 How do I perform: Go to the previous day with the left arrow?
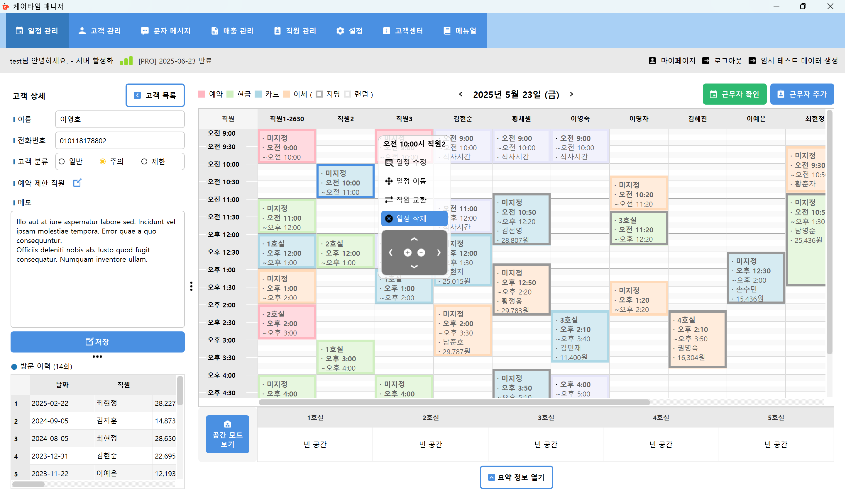461,94
